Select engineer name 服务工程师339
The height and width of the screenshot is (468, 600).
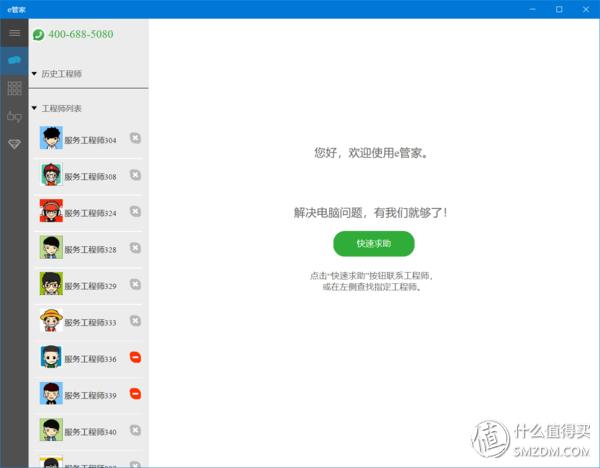(x=90, y=396)
